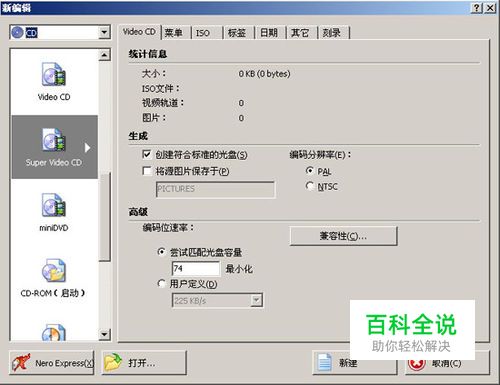500x385 pixels.
Task: Select the Video CD compilation icon
Action: pos(54,75)
